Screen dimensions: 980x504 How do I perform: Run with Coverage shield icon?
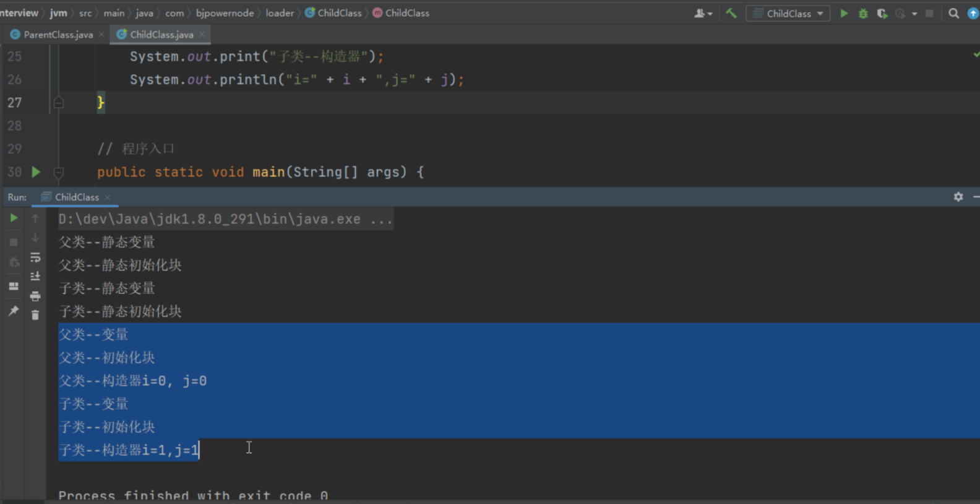click(882, 13)
